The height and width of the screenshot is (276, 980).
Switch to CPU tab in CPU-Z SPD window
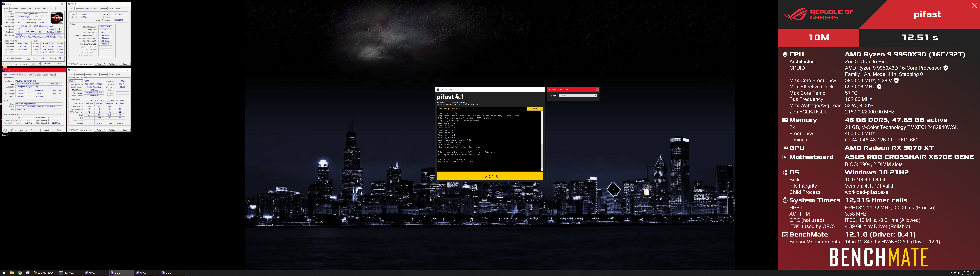[71, 75]
